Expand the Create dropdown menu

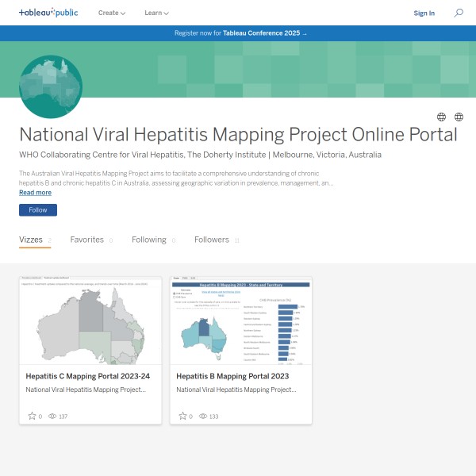[112, 13]
